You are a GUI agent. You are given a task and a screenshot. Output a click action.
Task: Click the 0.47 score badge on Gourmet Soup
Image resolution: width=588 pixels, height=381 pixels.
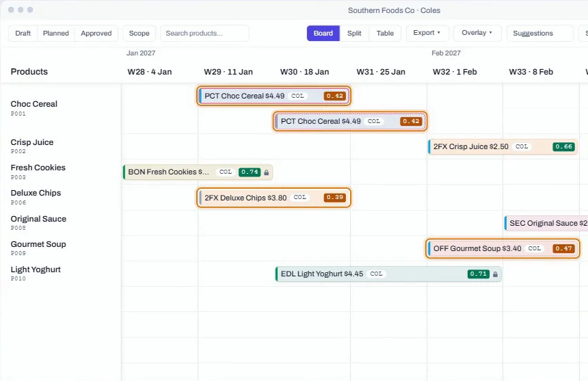[563, 248]
